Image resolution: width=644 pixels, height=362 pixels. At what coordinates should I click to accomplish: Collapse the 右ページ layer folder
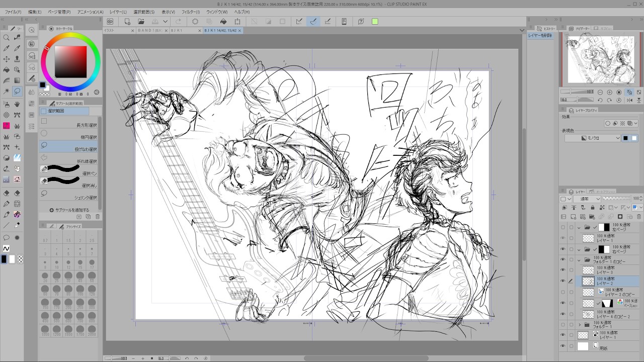(x=579, y=249)
